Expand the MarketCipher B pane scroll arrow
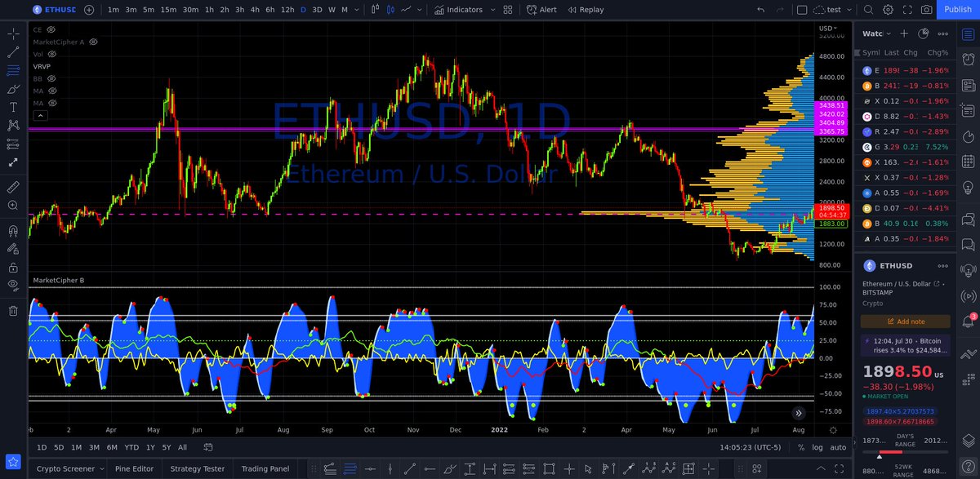The height and width of the screenshot is (479, 980). coord(799,413)
